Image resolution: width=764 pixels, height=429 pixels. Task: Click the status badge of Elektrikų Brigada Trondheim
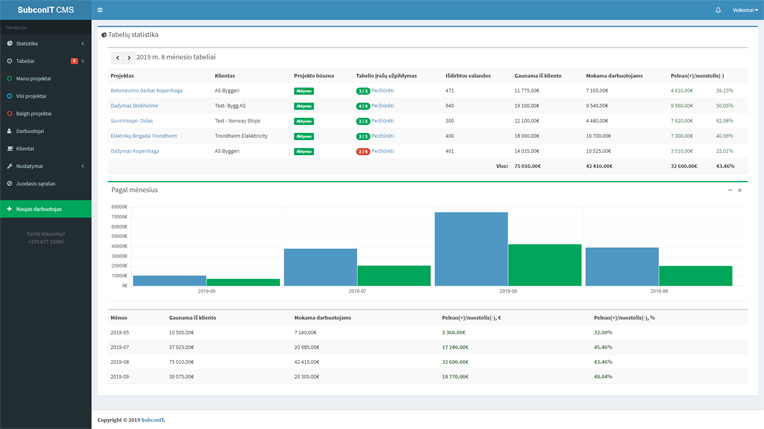pos(304,136)
